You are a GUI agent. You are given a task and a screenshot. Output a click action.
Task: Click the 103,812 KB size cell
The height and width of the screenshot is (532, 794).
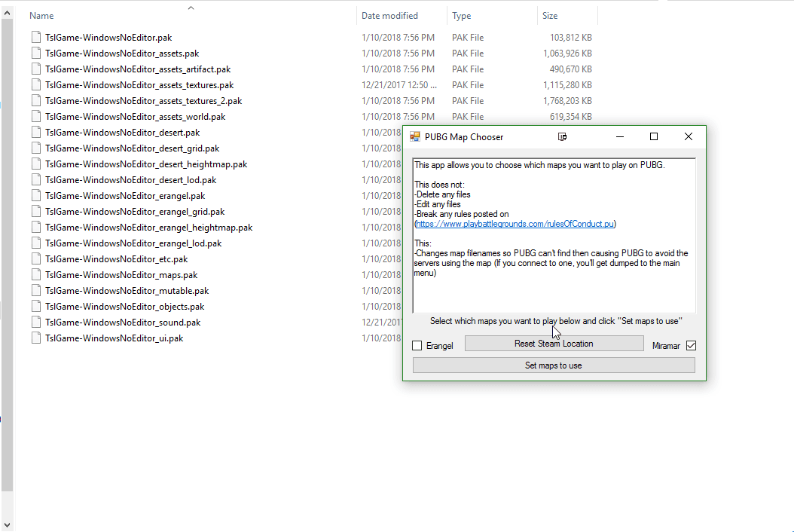571,38
